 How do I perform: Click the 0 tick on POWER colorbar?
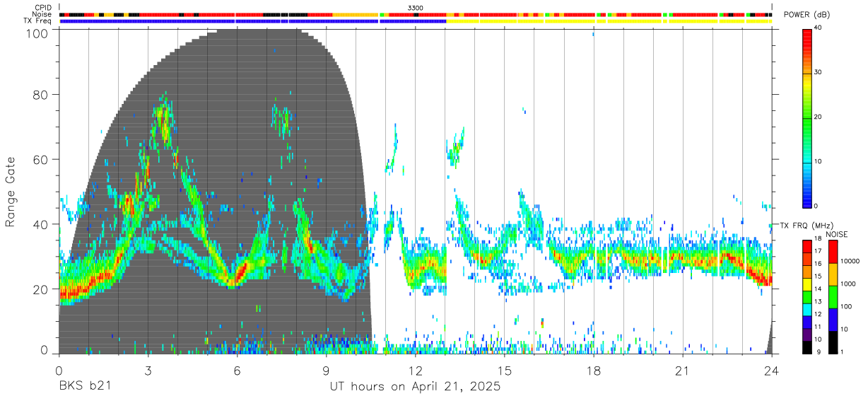816,206
